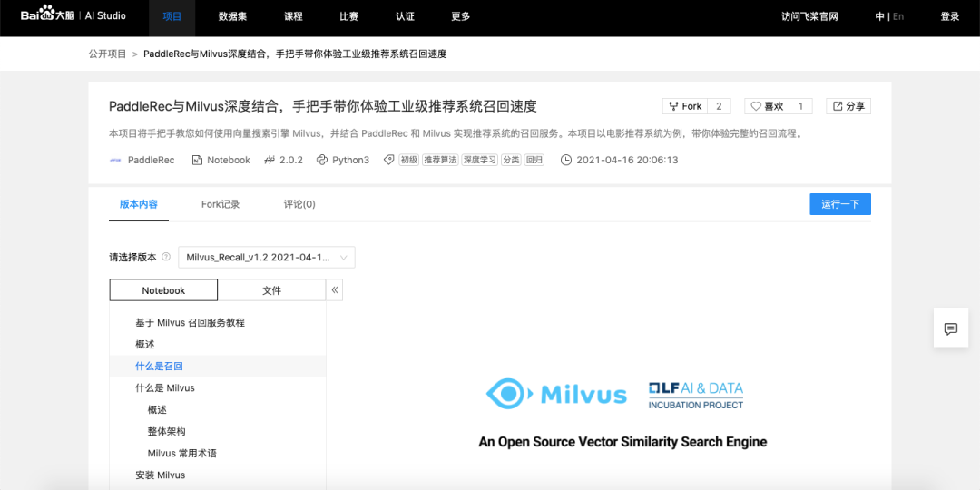This screenshot has height=490, width=980.
Task: Open the 认证 nav menu
Action: (x=405, y=17)
